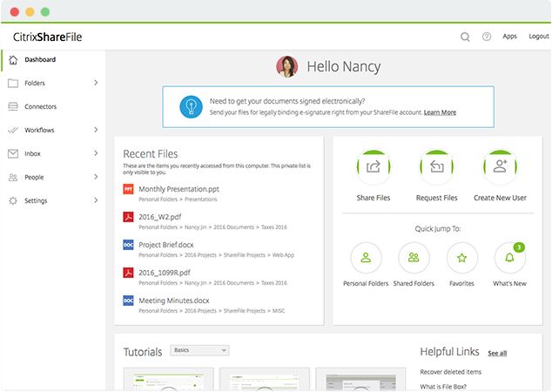The height and width of the screenshot is (392, 552).
Task: Open What's New bell icon
Action: coord(510,258)
